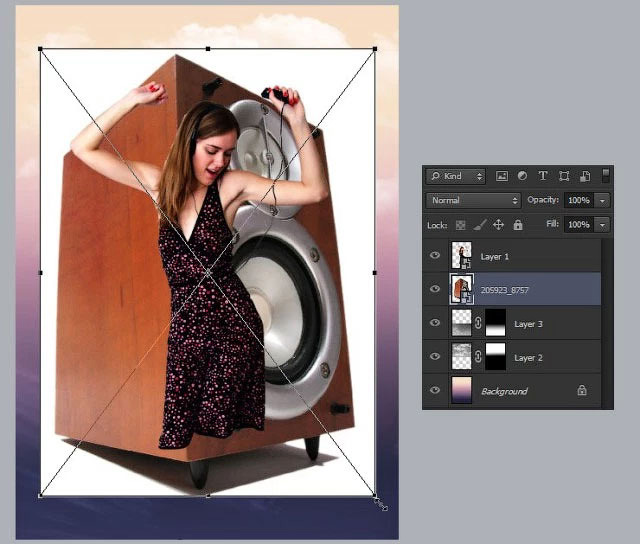Open the Kind filter dropdown
Viewport: 640px width, 544px height.
click(456, 176)
